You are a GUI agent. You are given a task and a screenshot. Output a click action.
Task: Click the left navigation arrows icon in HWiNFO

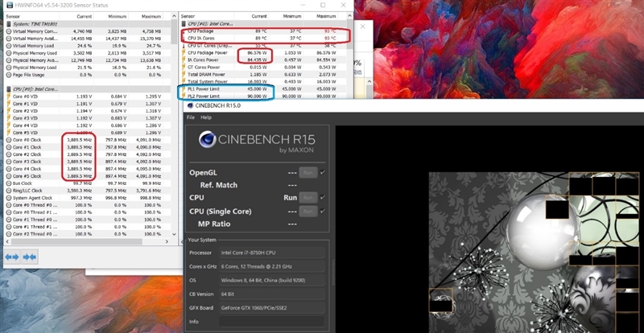click(12, 257)
